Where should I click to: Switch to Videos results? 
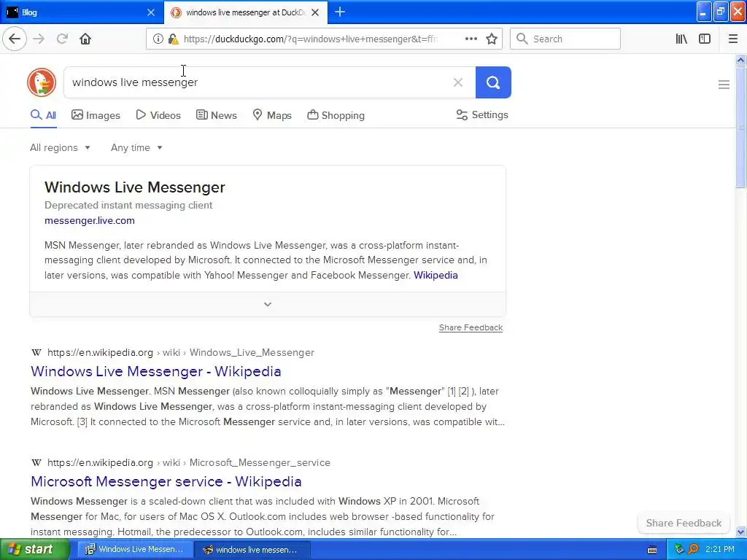click(158, 115)
